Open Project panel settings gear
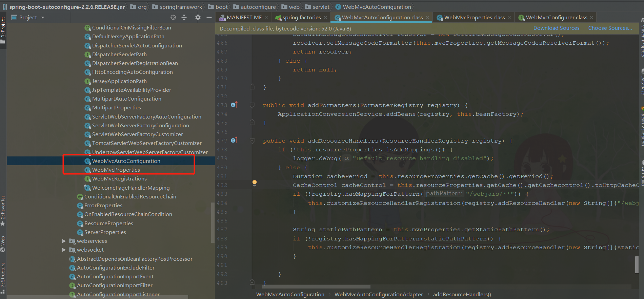 click(x=198, y=17)
